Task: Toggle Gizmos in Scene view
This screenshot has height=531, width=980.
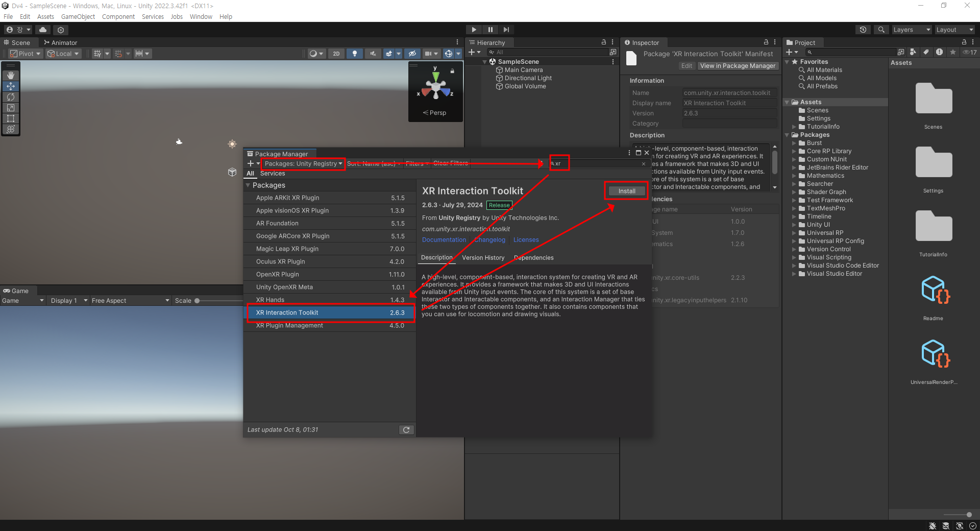Action: point(448,54)
